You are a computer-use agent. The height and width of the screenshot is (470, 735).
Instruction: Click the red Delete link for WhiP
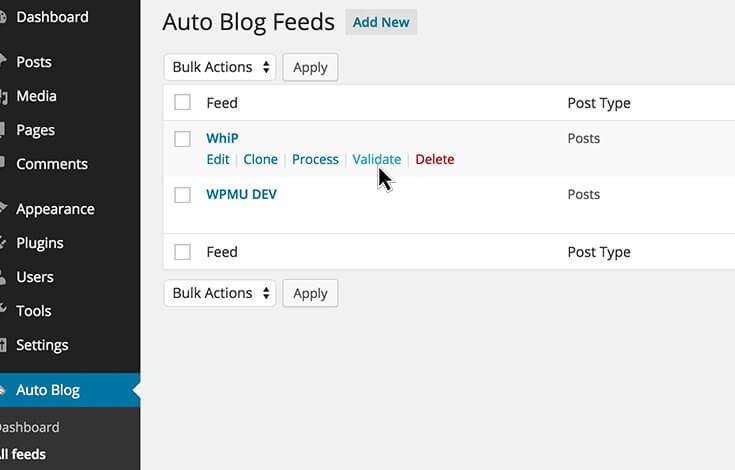coord(435,159)
